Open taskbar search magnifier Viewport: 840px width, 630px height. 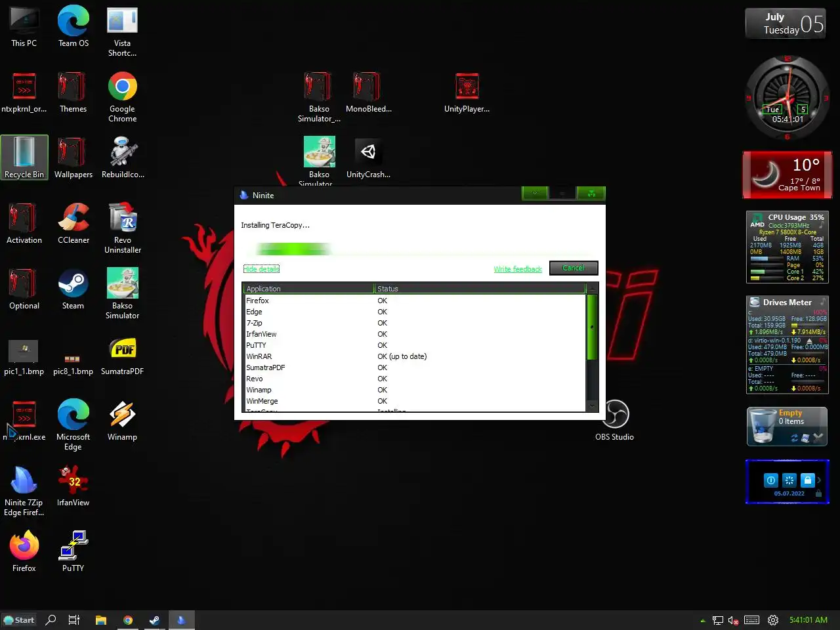tap(51, 620)
